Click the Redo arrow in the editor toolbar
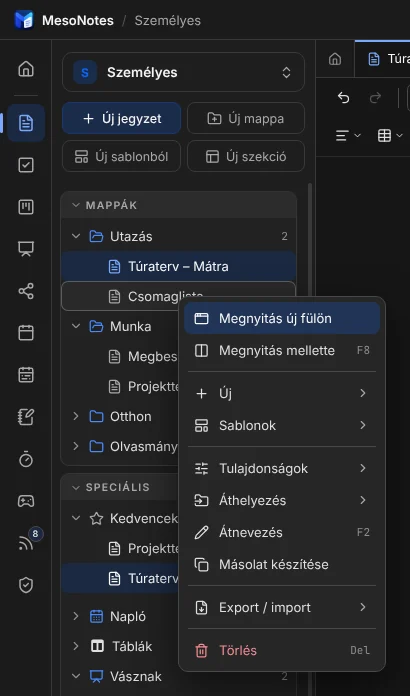The width and height of the screenshot is (410, 696). (x=375, y=98)
